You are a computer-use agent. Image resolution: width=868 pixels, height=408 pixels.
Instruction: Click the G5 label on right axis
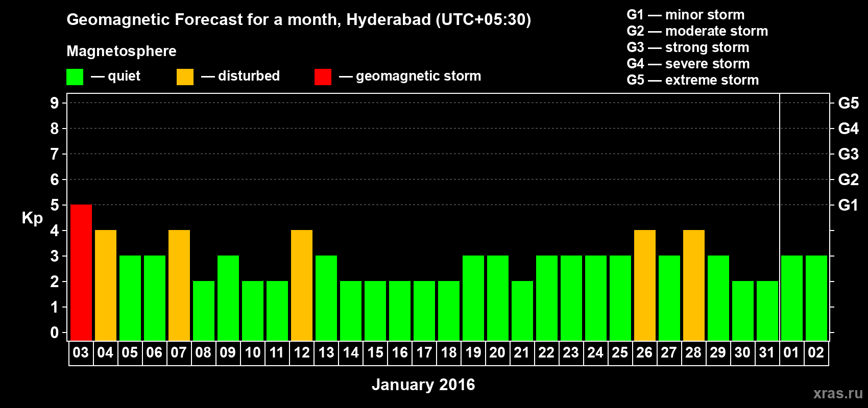(848, 103)
